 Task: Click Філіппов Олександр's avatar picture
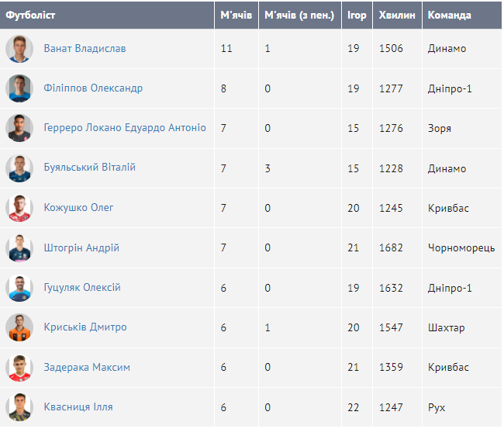tap(19, 88)
